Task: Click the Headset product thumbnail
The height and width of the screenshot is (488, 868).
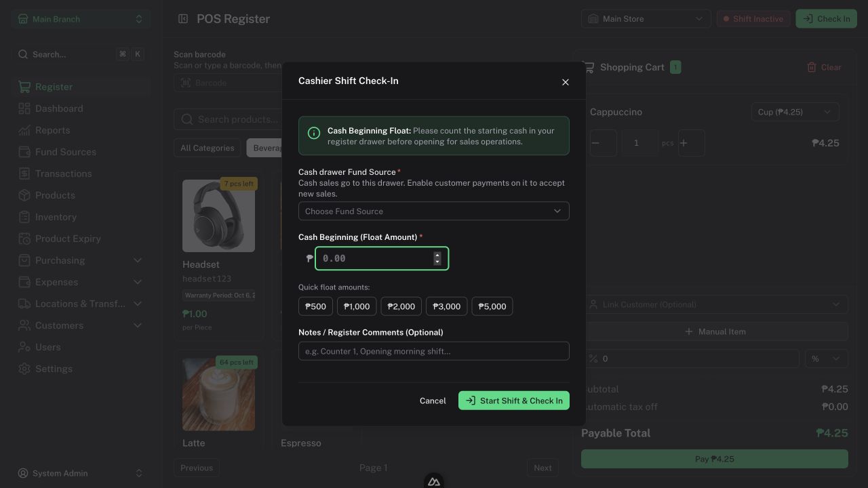Action: [218, 216]
